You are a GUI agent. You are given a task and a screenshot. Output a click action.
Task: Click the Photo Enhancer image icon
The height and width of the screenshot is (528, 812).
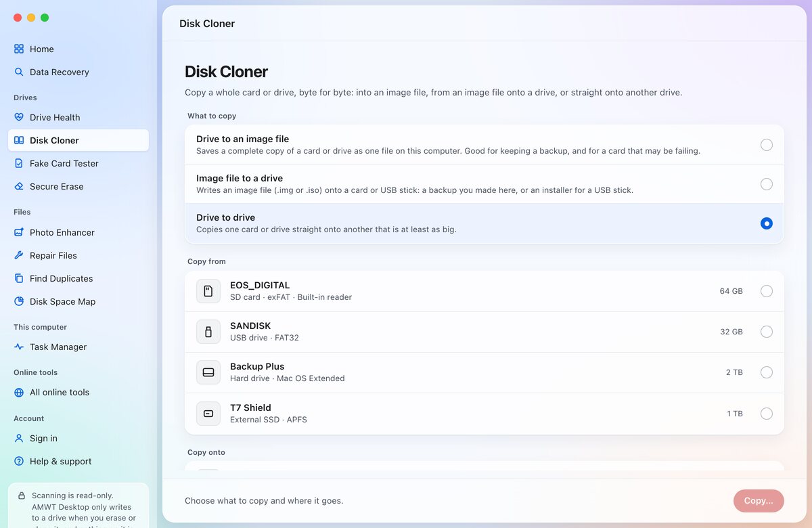click(19, 232)
